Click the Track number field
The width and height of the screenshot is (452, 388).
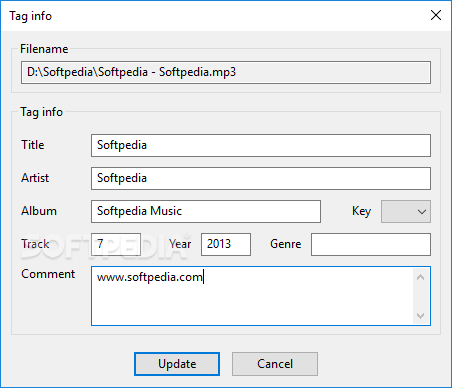[x=116, y=244]
